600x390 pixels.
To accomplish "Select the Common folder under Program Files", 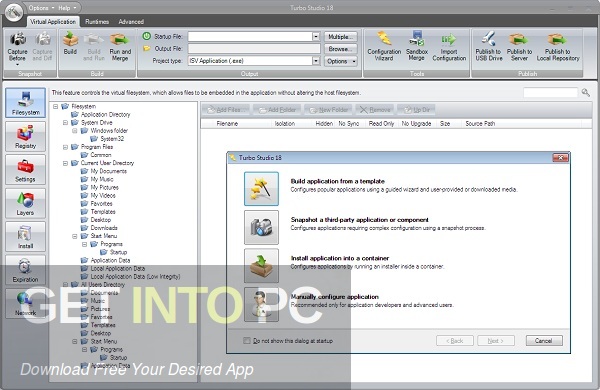I will point(101,155).
